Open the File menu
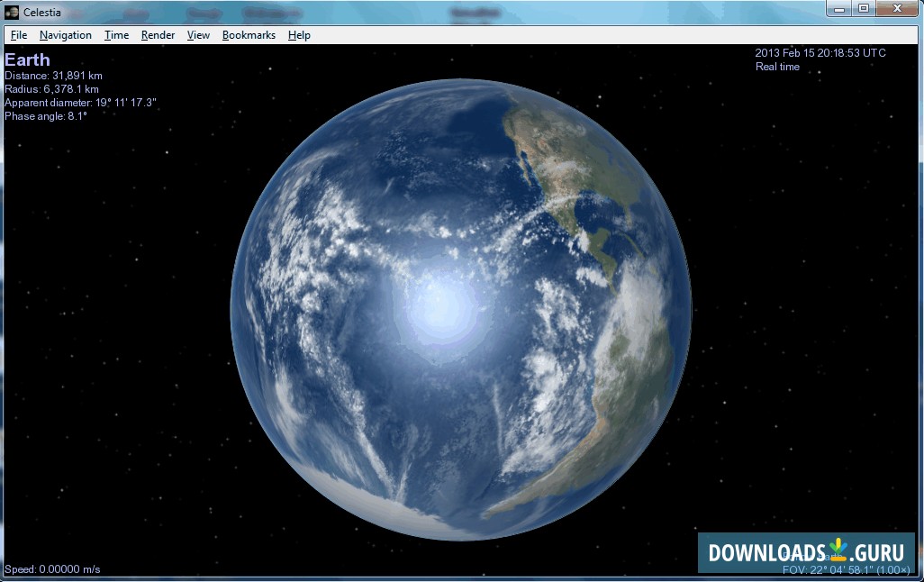The height and width of the screenshot is (582, 924). point(19,35)
